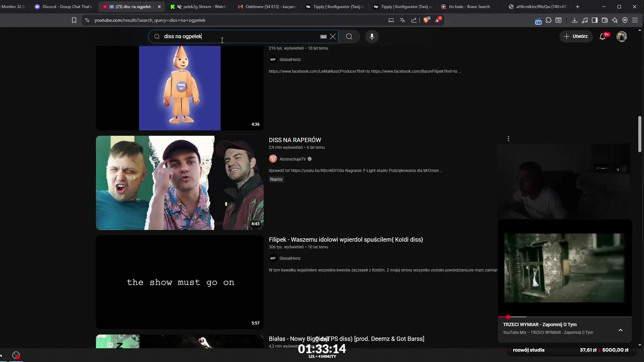Toggle the browser sidebar panel icon
The width and height of the screenshot is (644, 362).
click(595, 20)
